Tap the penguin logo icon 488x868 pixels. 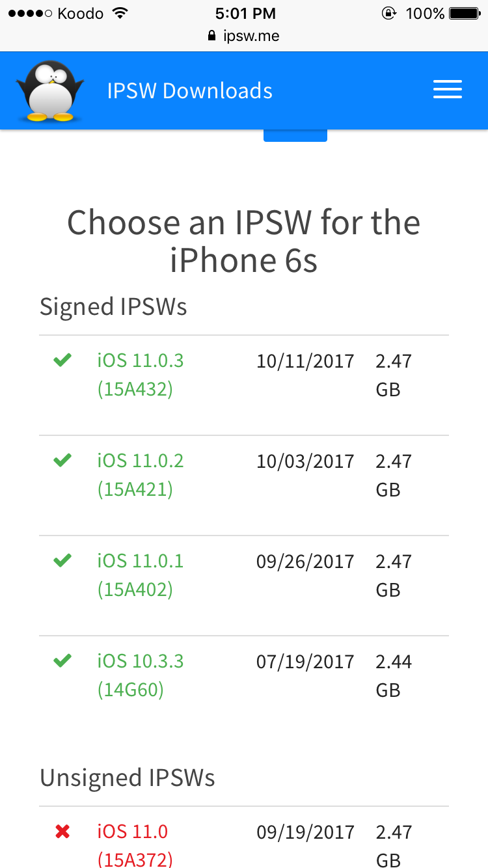click(50, 90)
